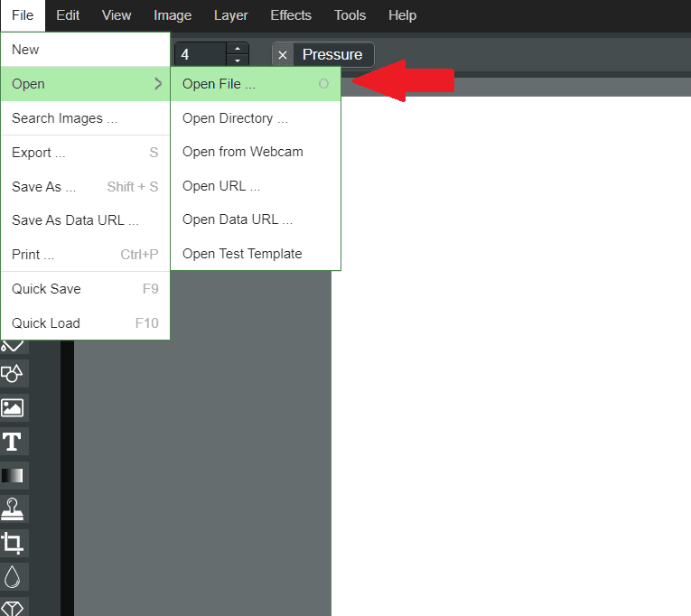Select the Blur droplet tool
691x616 pixels.
tap(14, 576)
